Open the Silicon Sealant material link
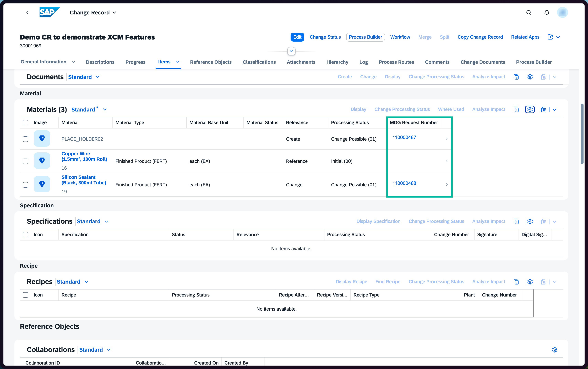This screenshot has height=369, width=588. 84,180
